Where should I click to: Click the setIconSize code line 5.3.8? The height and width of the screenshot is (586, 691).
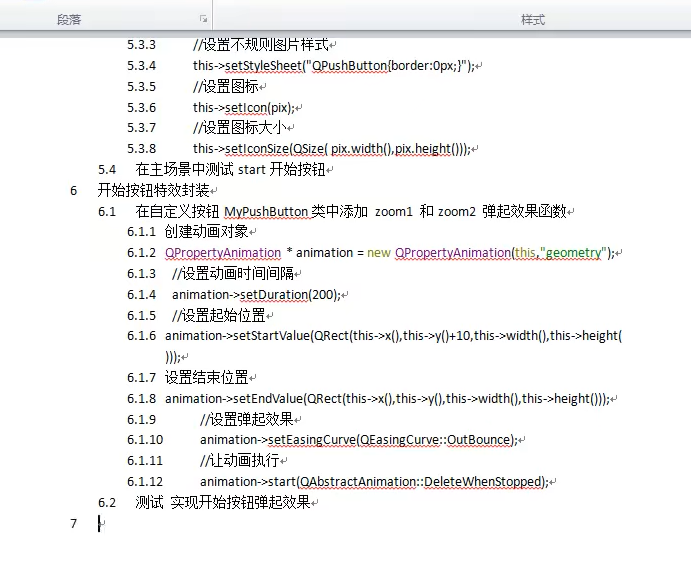pos(332,148)
